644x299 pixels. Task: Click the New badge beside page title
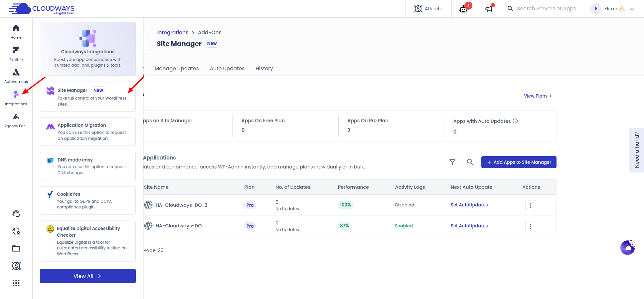pos(212,43)
